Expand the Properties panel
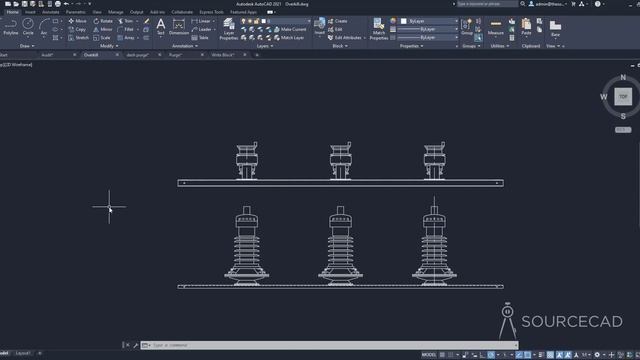The width and height of the screenshot is (640, 360). (x=411, y=46)
